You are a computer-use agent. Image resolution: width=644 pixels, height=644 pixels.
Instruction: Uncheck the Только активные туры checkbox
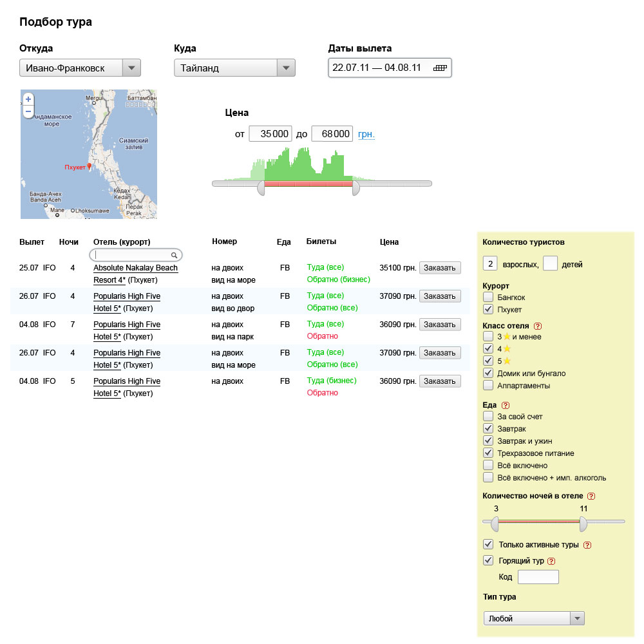coord(488,545)
